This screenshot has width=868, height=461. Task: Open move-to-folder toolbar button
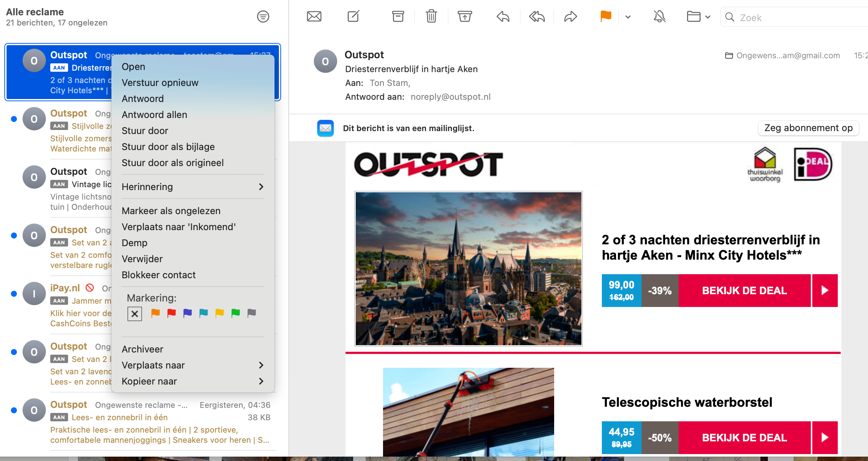(x=694, y=16)
